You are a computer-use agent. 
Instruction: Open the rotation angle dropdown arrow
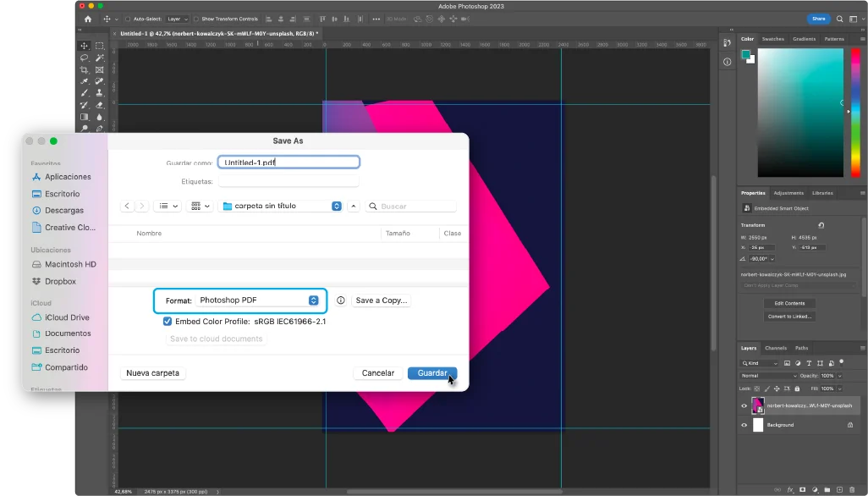[772, 259]
